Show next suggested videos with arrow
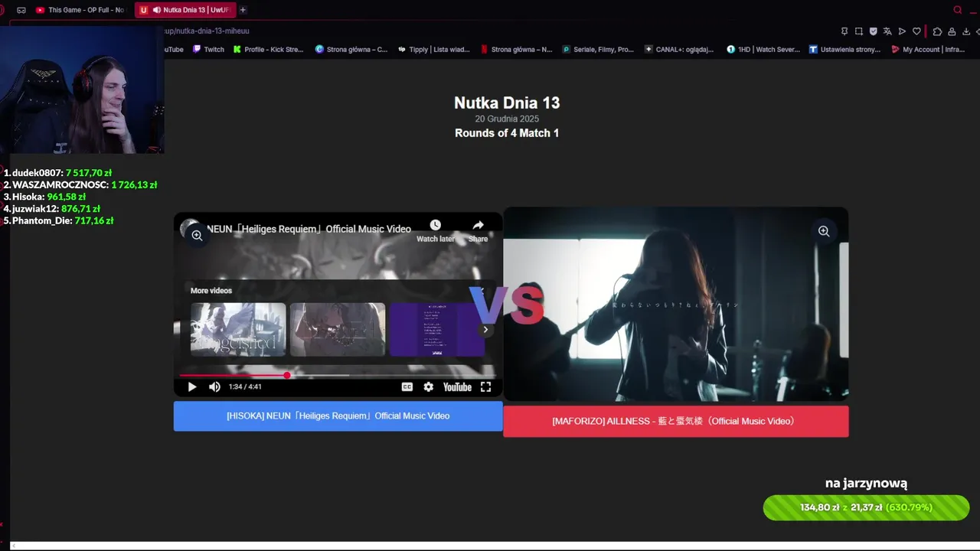This screenshot has width=980, height=551. [485, 330]
